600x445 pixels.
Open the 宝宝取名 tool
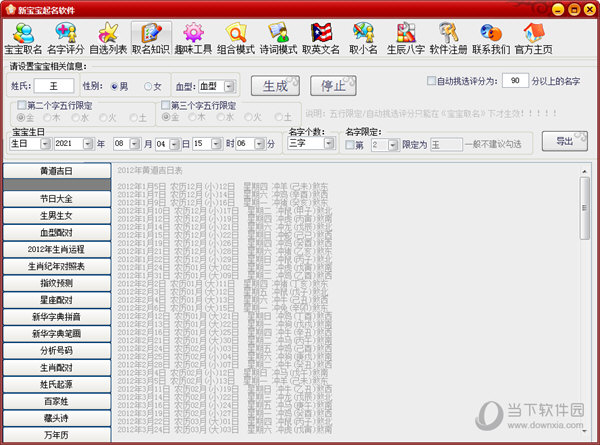pyautogui.click(x=23, y=39)
